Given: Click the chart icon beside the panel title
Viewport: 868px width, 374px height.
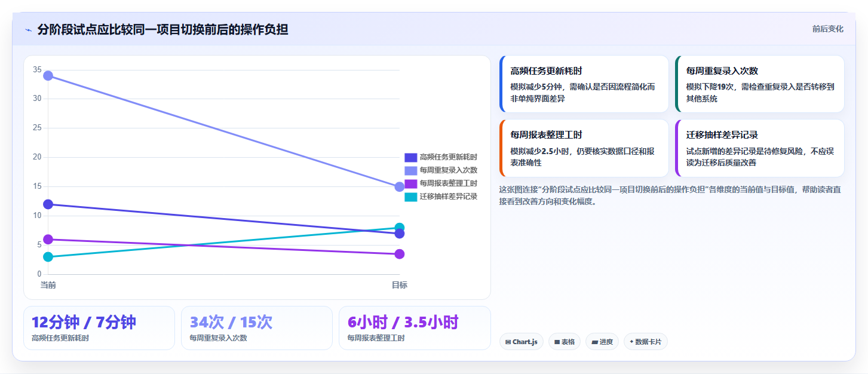Looking at the screenshot, I should 28,30.
